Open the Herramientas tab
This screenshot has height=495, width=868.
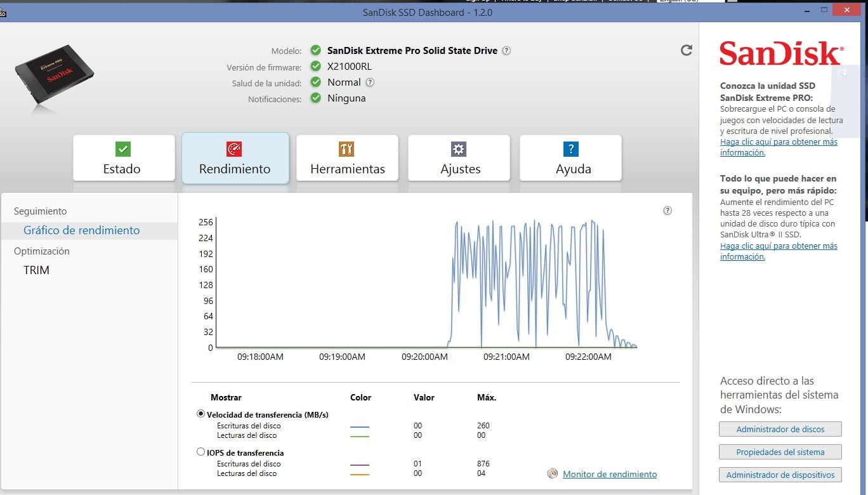click(347, 158)
